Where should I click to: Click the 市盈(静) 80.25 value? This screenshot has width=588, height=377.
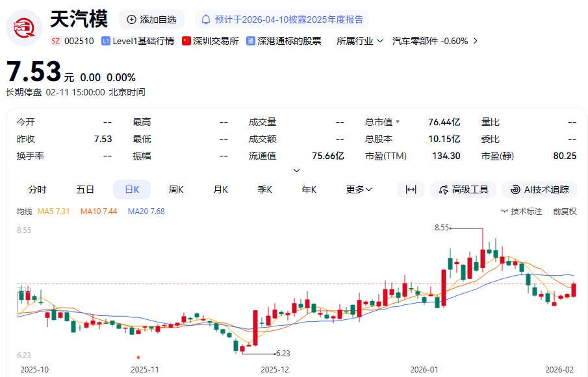pyautogui.click(x=565, y=156)
